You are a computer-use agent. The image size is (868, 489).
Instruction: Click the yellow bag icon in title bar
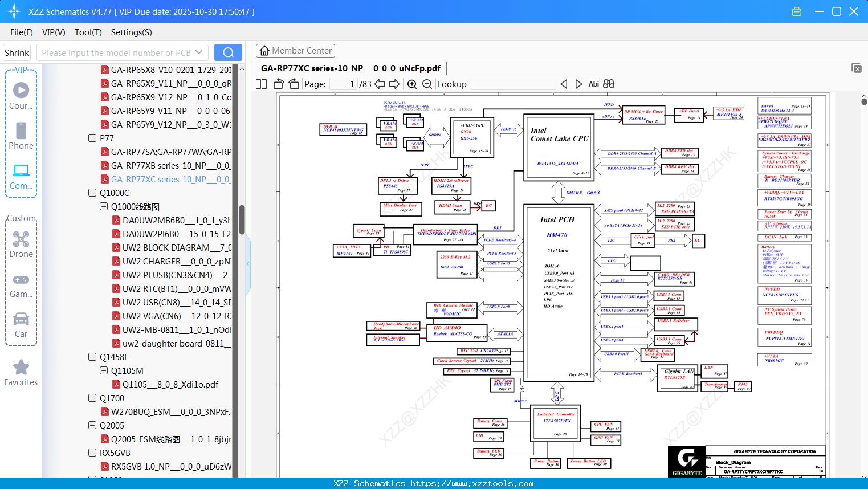(x=797, y=11)
